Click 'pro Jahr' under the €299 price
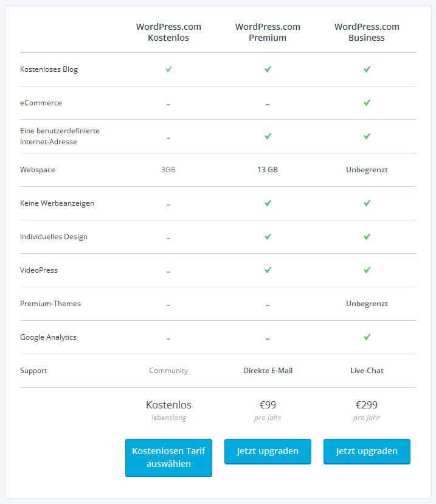The image size is (436, 504). tap(367, 418)
